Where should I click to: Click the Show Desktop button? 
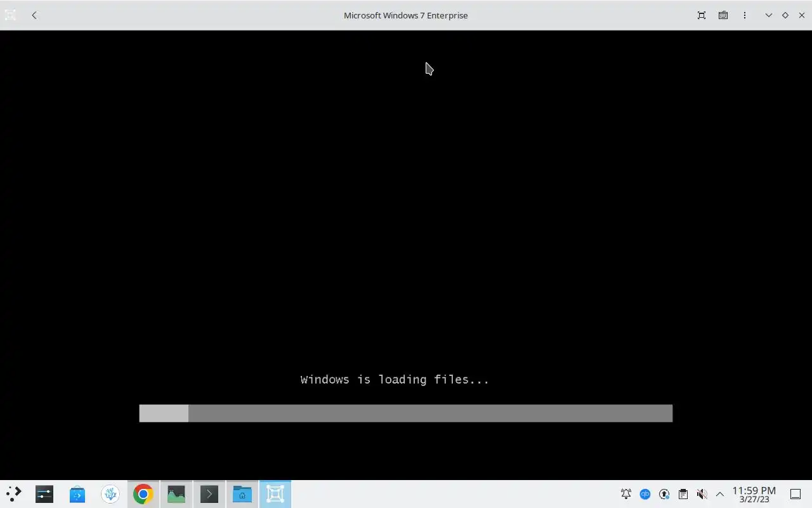[x=796, y=494]
